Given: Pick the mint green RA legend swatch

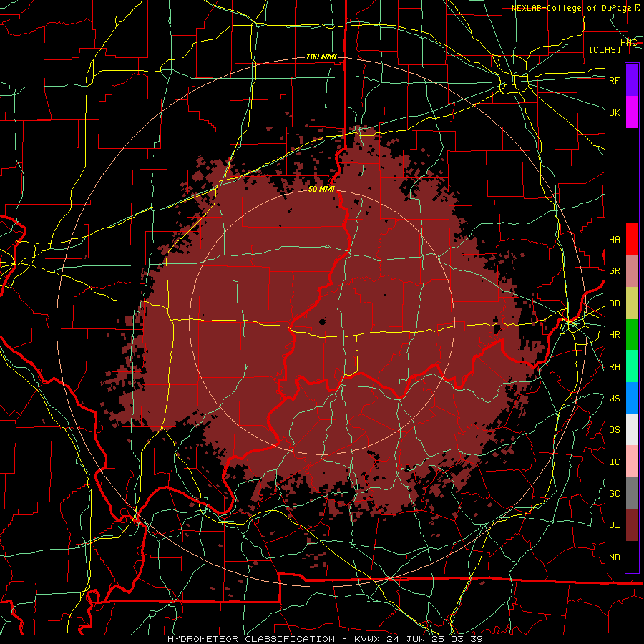Looking at the screenshot, I should coord(632,366).
